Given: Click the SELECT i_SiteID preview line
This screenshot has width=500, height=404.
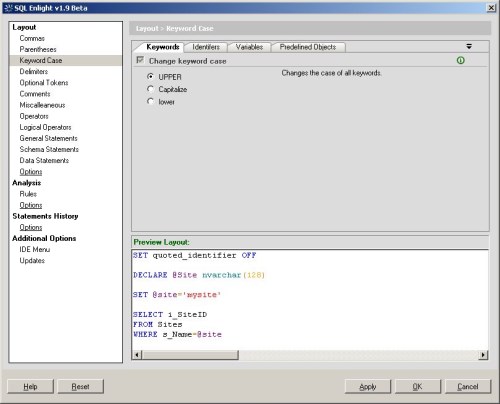Looking at the screenshot, I should 170,314.
